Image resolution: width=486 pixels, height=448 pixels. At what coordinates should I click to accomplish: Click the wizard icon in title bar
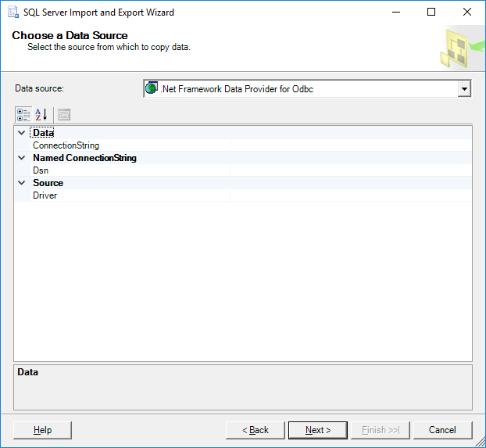pyautogui.click(x=13, y=12)
